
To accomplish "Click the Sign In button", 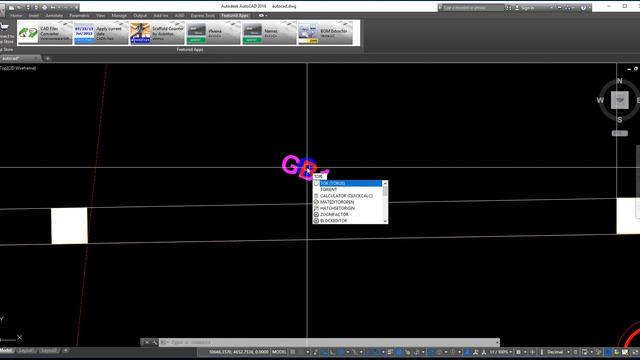I will pyautogui.click(x=525, y=8).
